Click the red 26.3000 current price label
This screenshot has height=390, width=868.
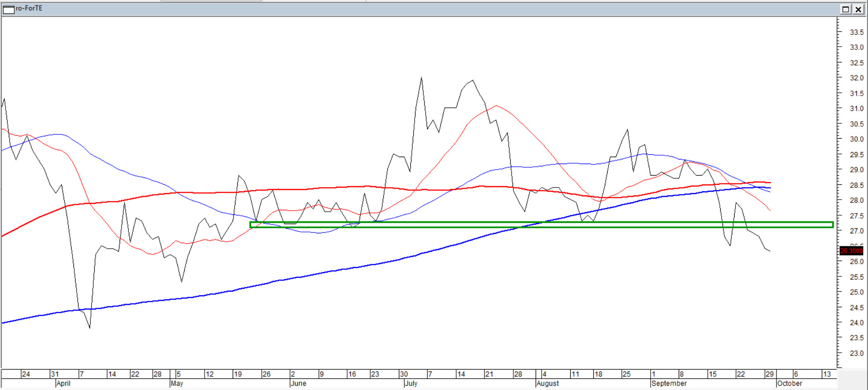[851, 251]
